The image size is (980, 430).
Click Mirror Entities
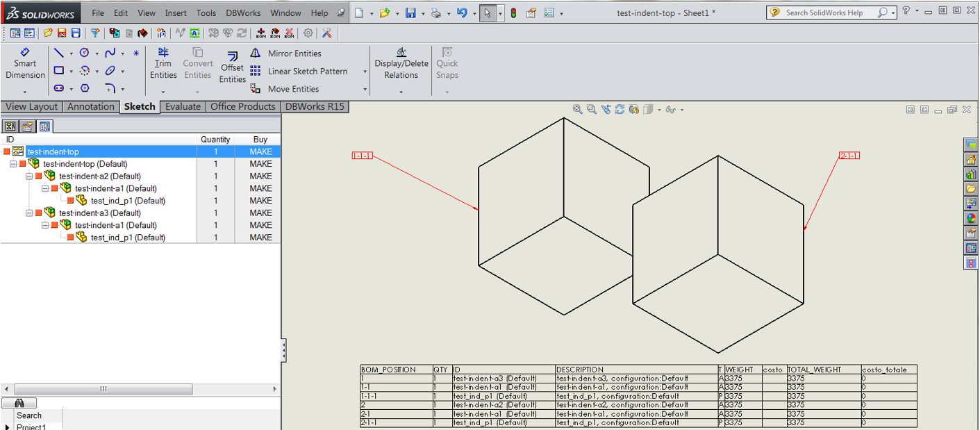point(285,53)
